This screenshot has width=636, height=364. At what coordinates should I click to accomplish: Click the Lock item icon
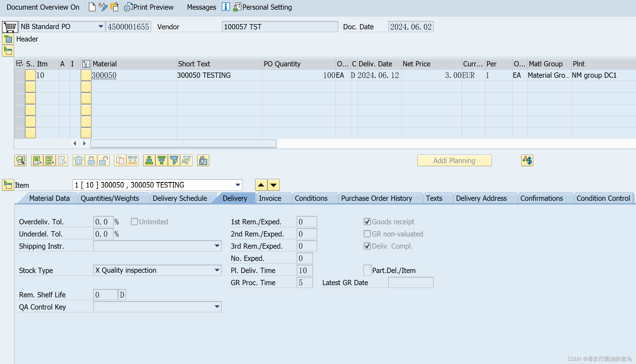(91, 160)
